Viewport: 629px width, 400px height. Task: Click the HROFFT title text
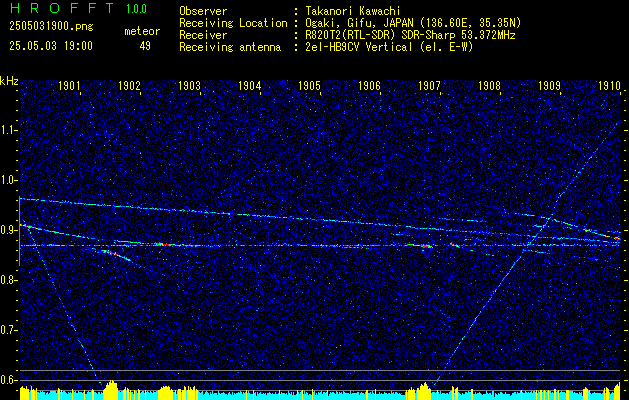62,8
